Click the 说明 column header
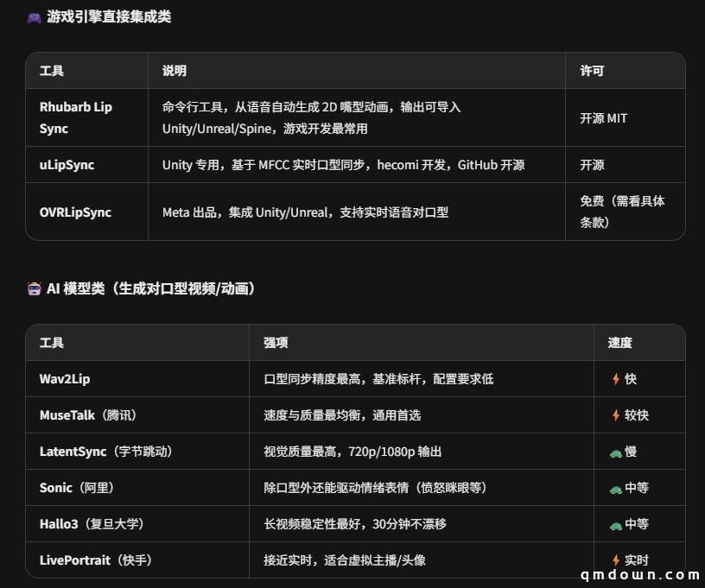 tap(175, 71)
